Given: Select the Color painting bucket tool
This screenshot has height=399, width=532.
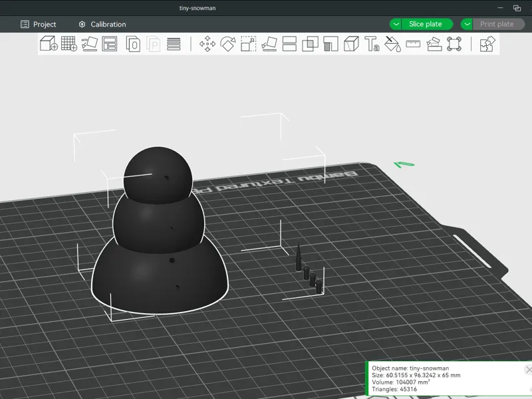Looking at the screenshot, I should [x=392, y=44].
